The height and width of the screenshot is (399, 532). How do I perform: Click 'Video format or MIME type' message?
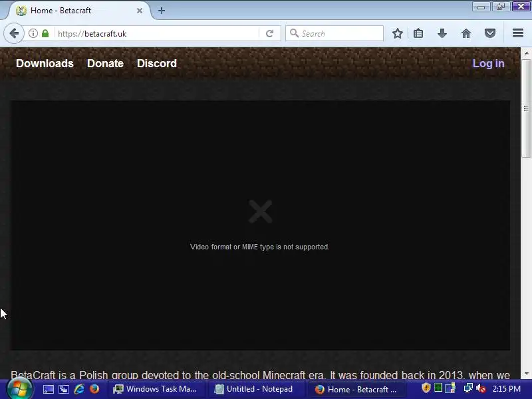[x=259, y=247]
